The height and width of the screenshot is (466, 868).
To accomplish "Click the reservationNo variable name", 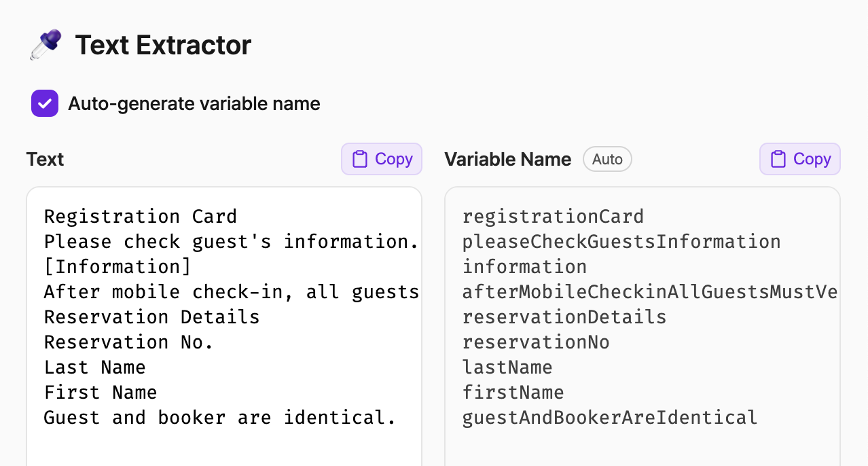I will 536,342.
